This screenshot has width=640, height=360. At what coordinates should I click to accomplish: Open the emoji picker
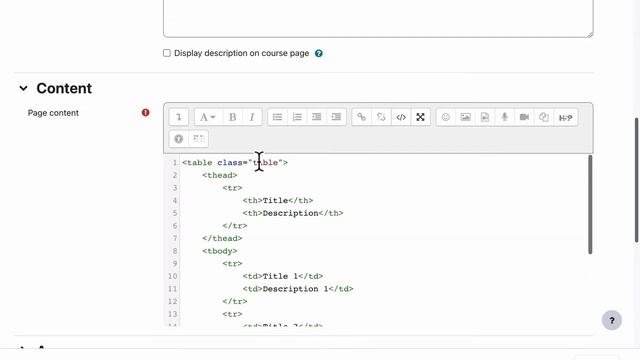point(446,117)
